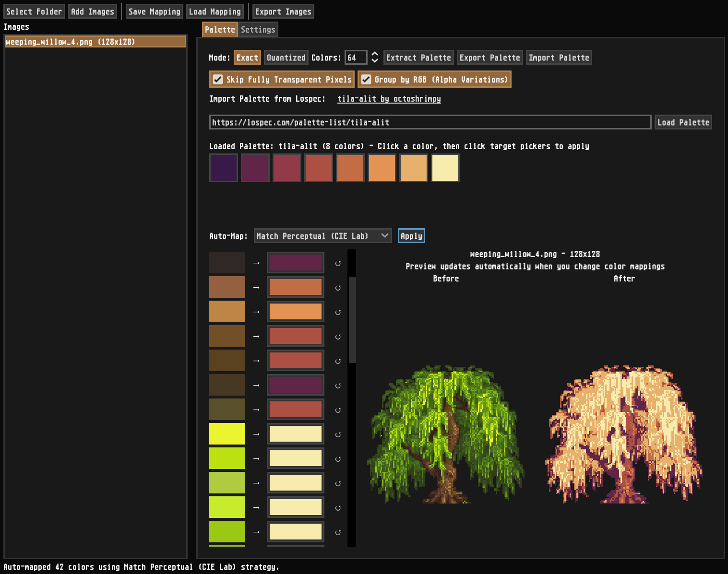Open the Settings tab

click(258, 30)
